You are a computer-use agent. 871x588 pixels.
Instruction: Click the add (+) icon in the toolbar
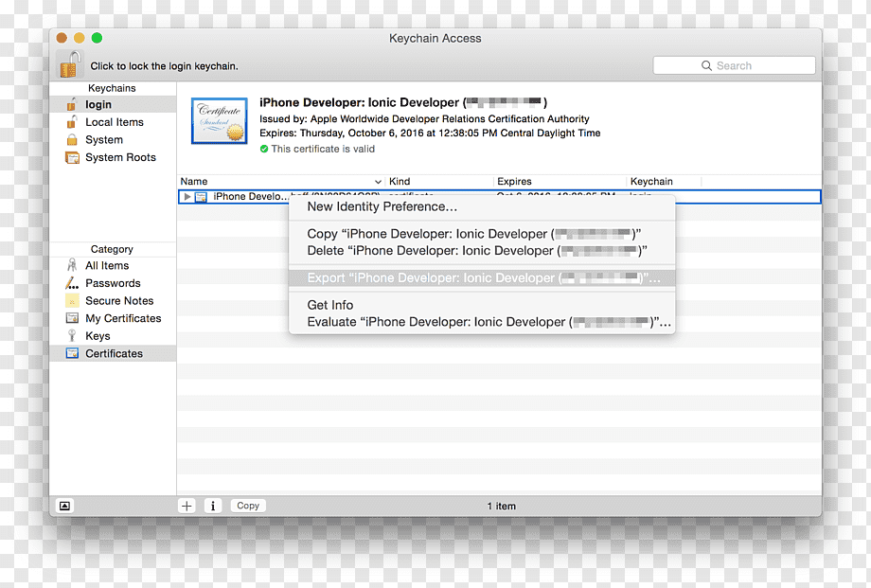point(187,506)
